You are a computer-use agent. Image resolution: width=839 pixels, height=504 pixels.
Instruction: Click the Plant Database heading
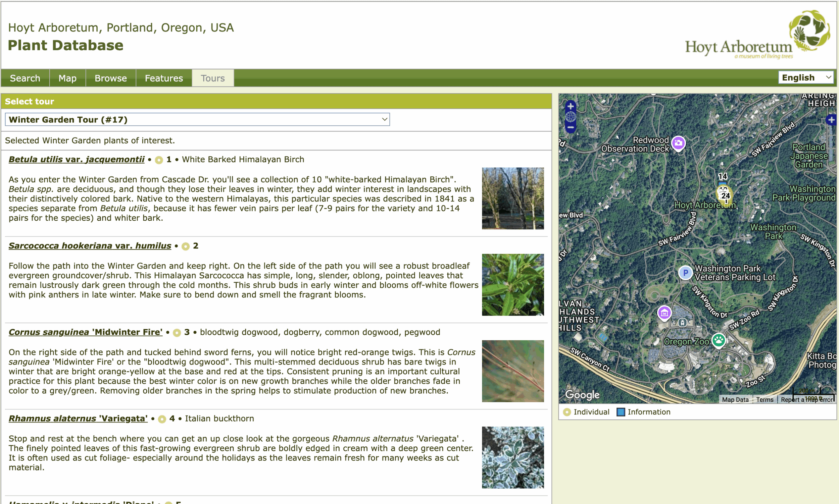(x=65, y=45)
